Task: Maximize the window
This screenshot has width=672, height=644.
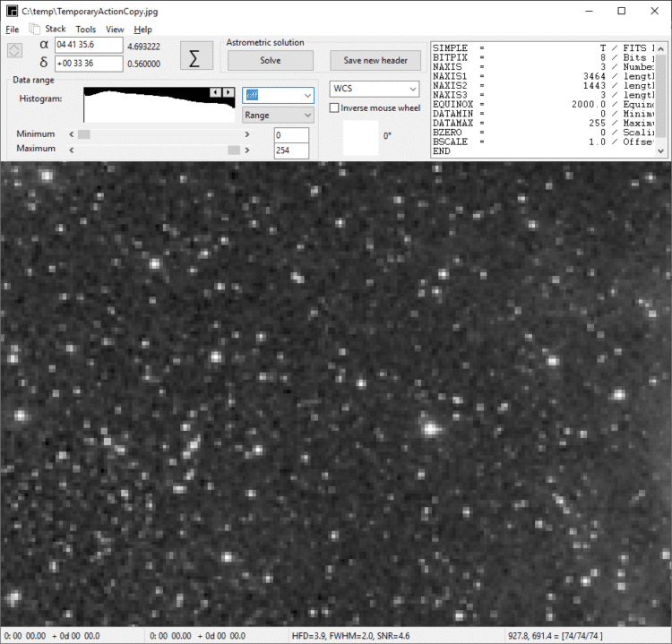Action: click(x=622, y=11)
